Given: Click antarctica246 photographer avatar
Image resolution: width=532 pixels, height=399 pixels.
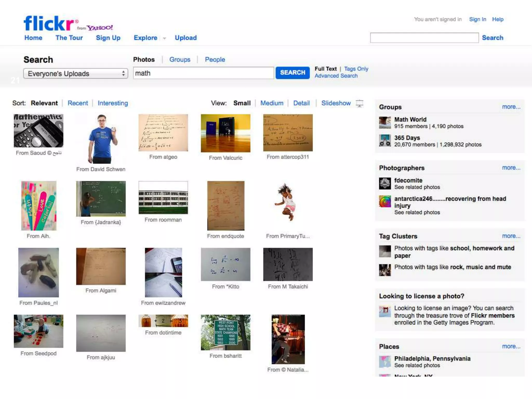Looking at the screenshot, I should 385,201.
